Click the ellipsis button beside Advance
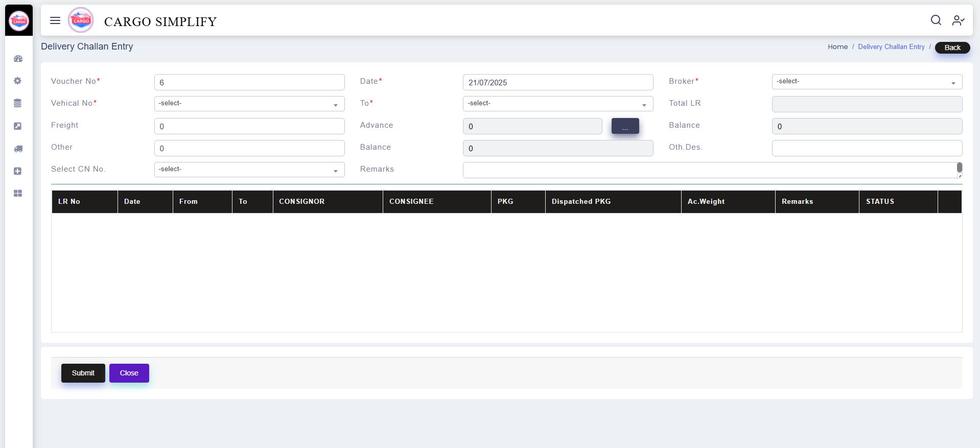The height and width of the screenshot is (448, 980). 625,126
